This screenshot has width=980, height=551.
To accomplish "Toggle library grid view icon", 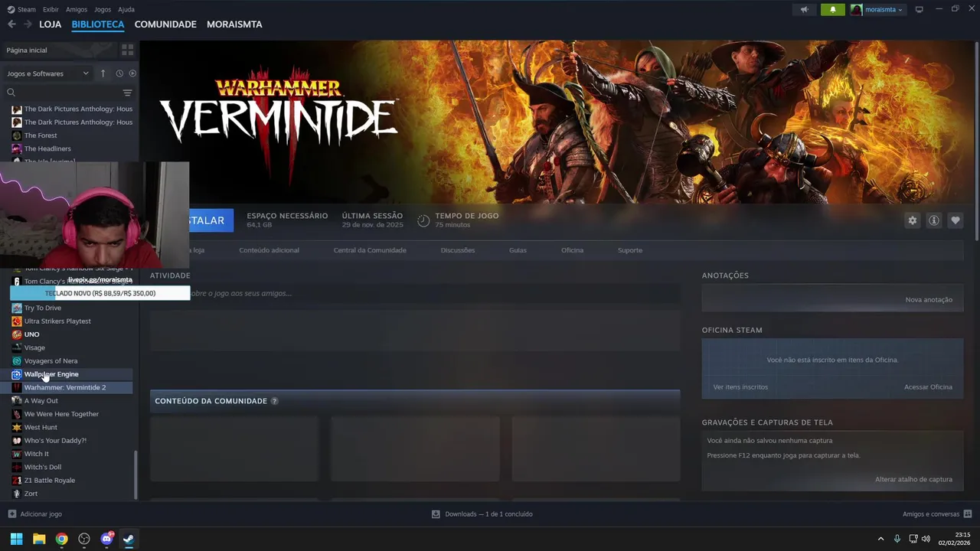I will (x=127, y=50).
